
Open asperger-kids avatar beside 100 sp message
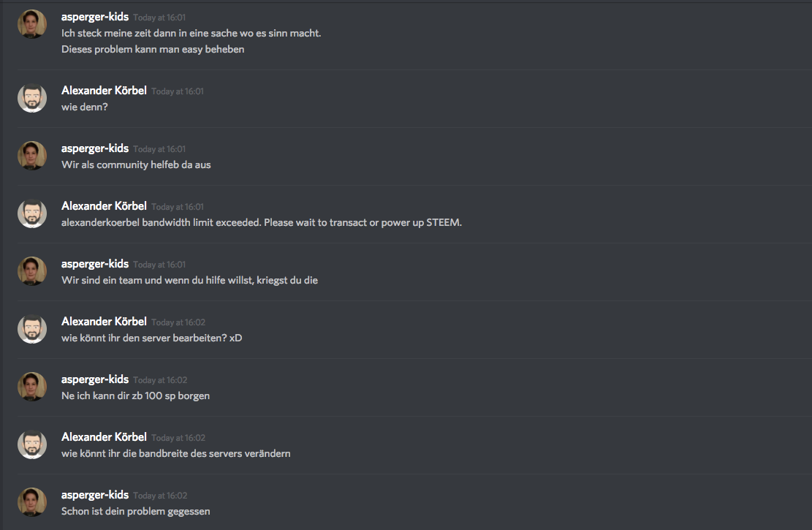pos(32,387)
